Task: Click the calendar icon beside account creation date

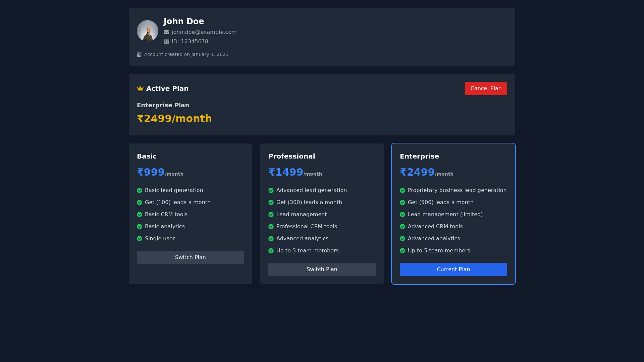Action: (x=139, y=54)
